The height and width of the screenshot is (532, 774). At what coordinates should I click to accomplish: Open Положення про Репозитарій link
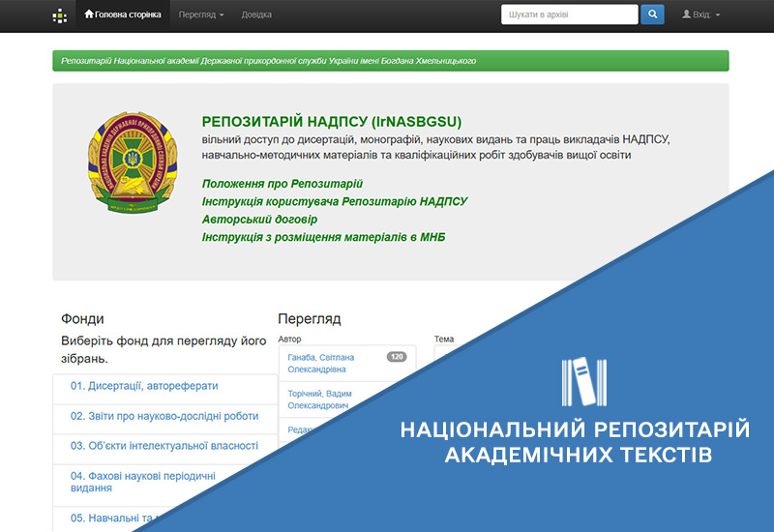[282, 184]
